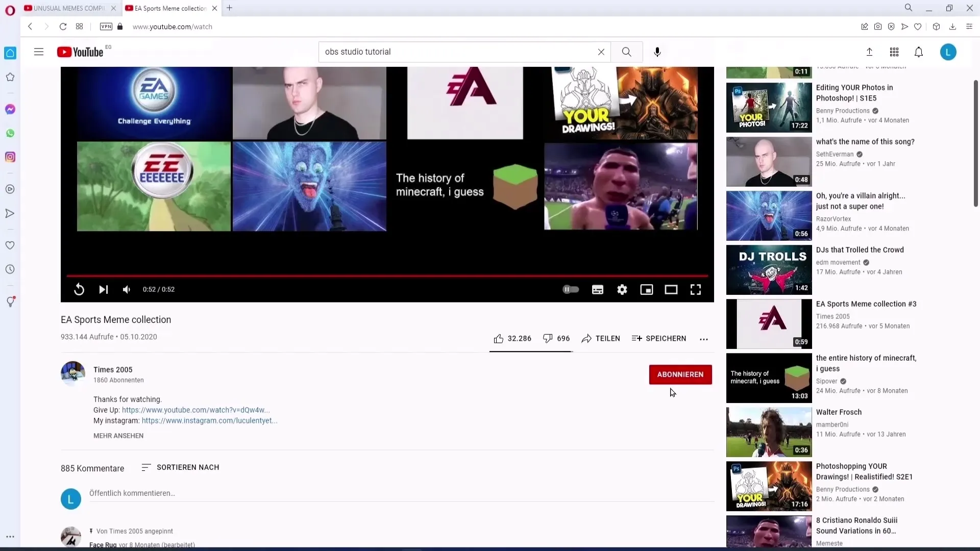
Task: Open bookmarks heart in Opera sidebar
Action: (x=10, y=245)
